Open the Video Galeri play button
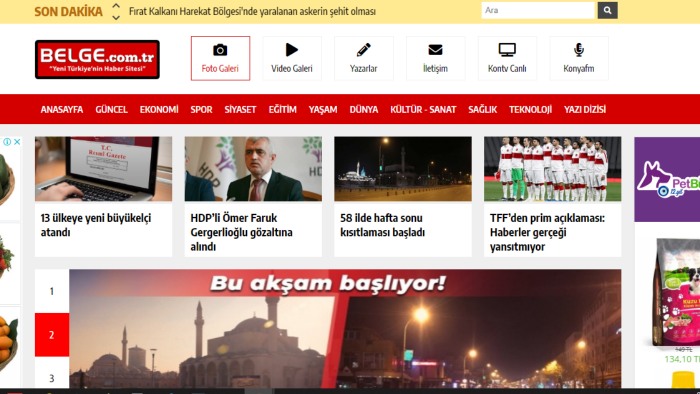 (x=292, y=58)
